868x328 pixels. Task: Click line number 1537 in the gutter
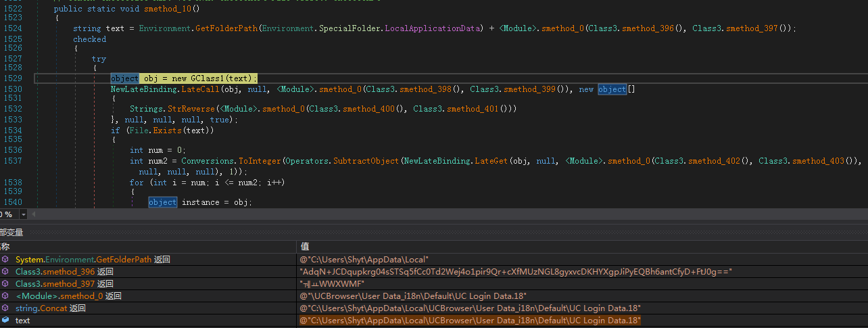point(12,161)
